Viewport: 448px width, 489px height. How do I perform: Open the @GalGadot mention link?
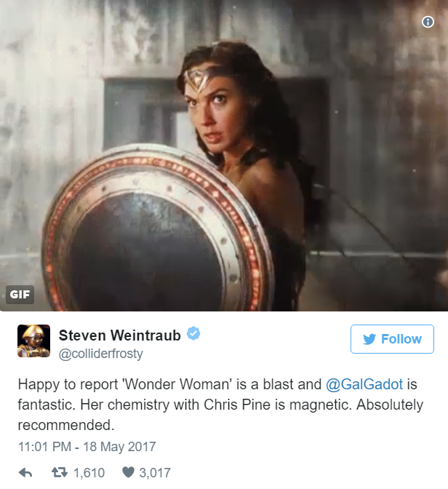[364, 384]
